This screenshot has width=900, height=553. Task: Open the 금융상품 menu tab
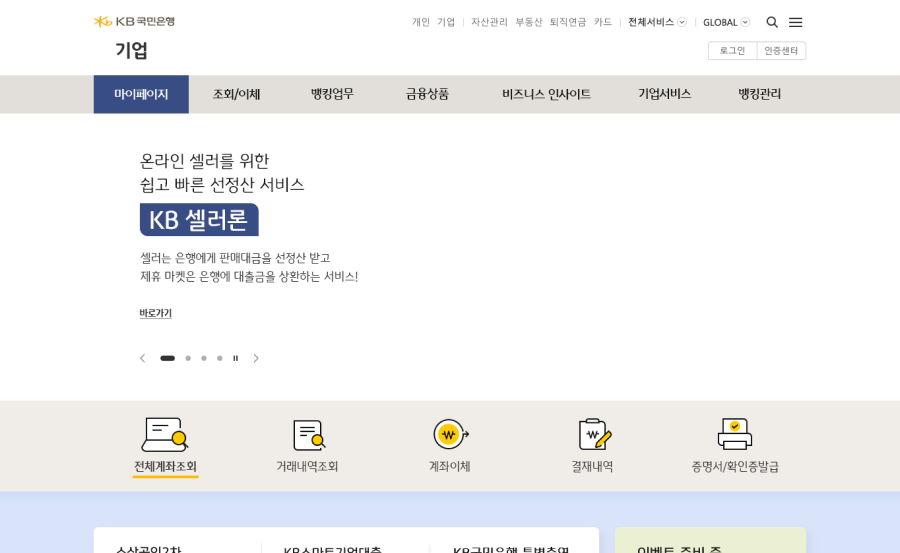pyautogui.click(x=427, y=94)
